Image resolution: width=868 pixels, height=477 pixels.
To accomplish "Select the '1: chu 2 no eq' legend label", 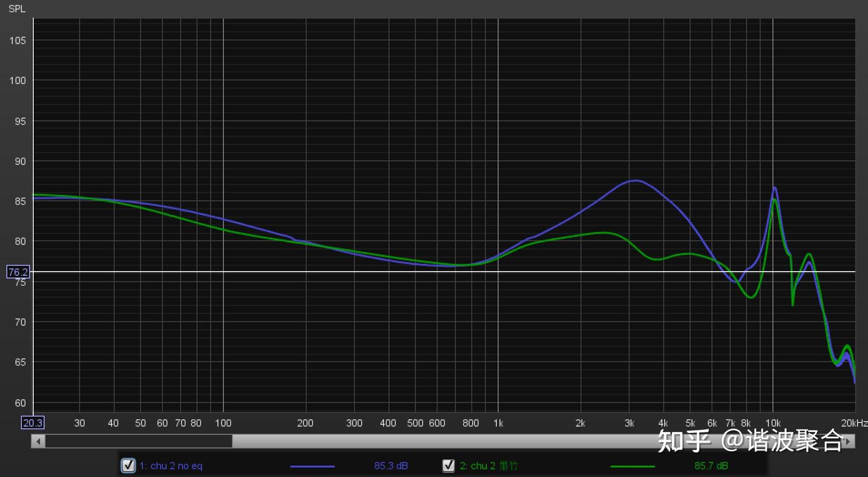I will 171,466.
